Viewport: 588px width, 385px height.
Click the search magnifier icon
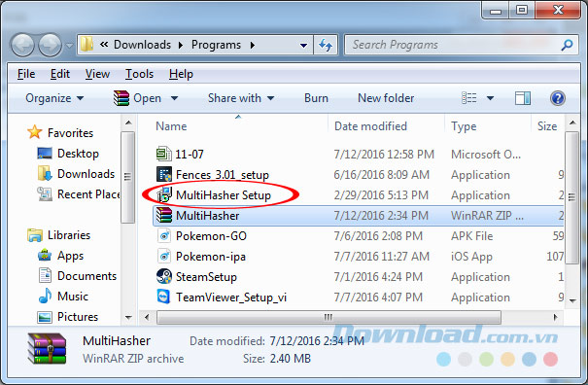click(x=567, y=45)
